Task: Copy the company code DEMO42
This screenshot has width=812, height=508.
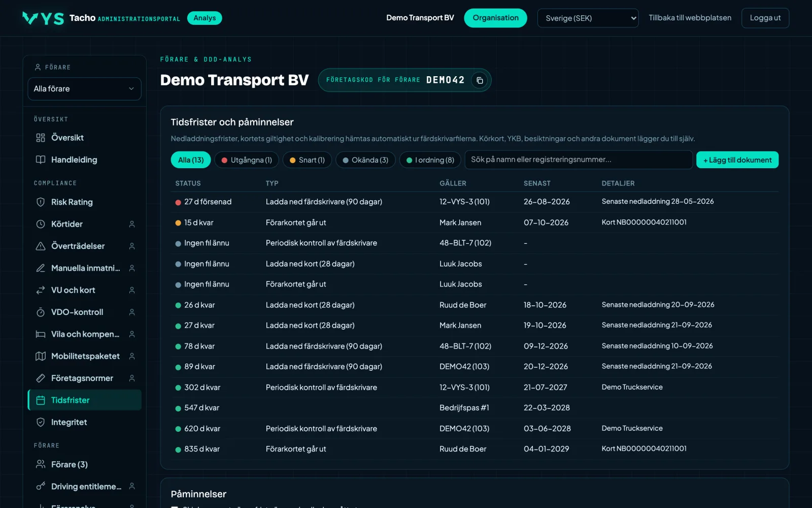Action: coord(480,80)
